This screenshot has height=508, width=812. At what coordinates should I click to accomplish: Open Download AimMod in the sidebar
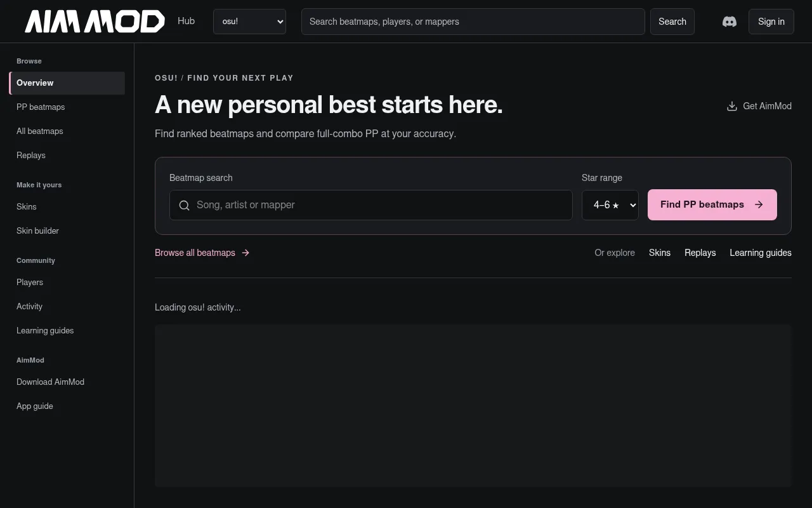pos(67,382)
